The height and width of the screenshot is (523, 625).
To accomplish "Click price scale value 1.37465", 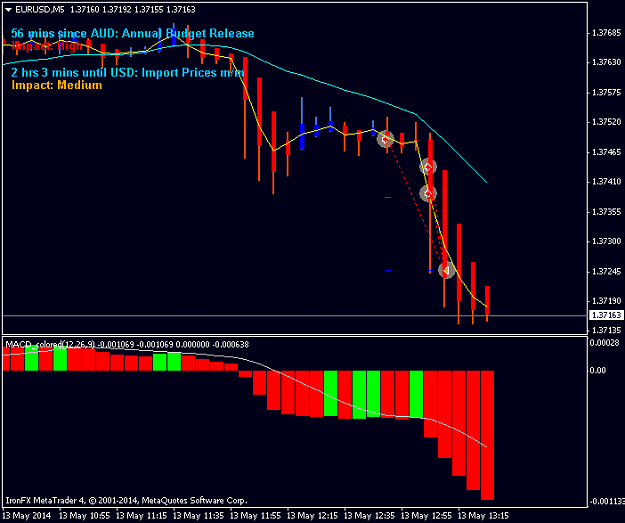I will (607, 152).
